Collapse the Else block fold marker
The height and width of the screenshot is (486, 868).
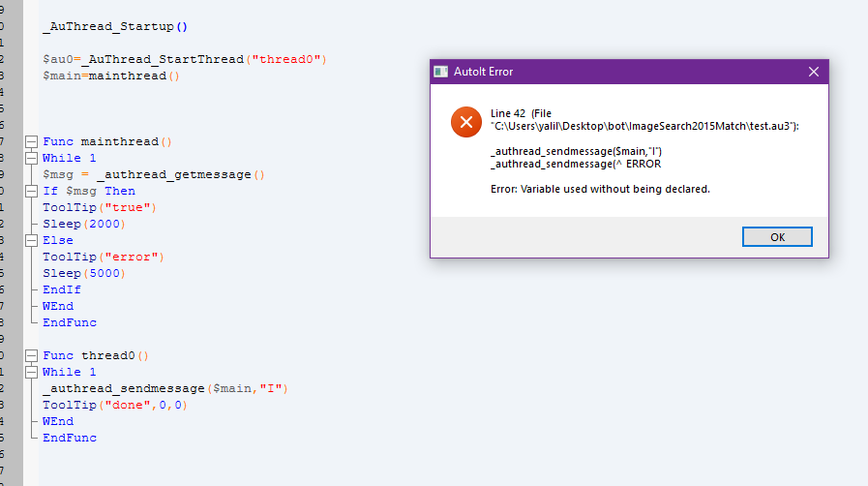32,240
